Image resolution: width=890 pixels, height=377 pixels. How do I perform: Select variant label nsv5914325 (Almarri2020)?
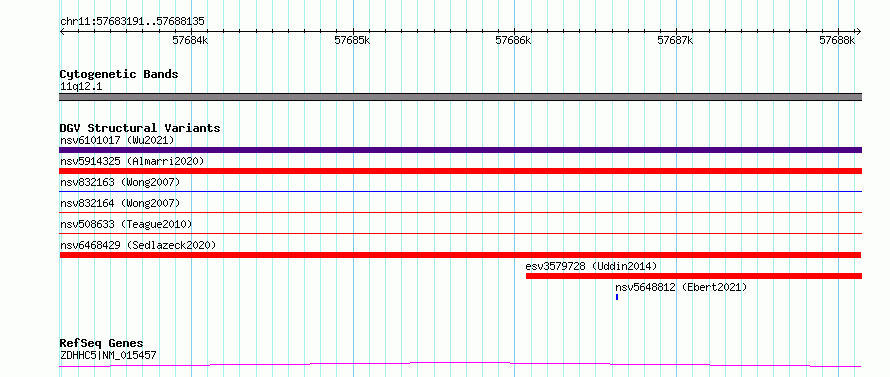point(132,161)
